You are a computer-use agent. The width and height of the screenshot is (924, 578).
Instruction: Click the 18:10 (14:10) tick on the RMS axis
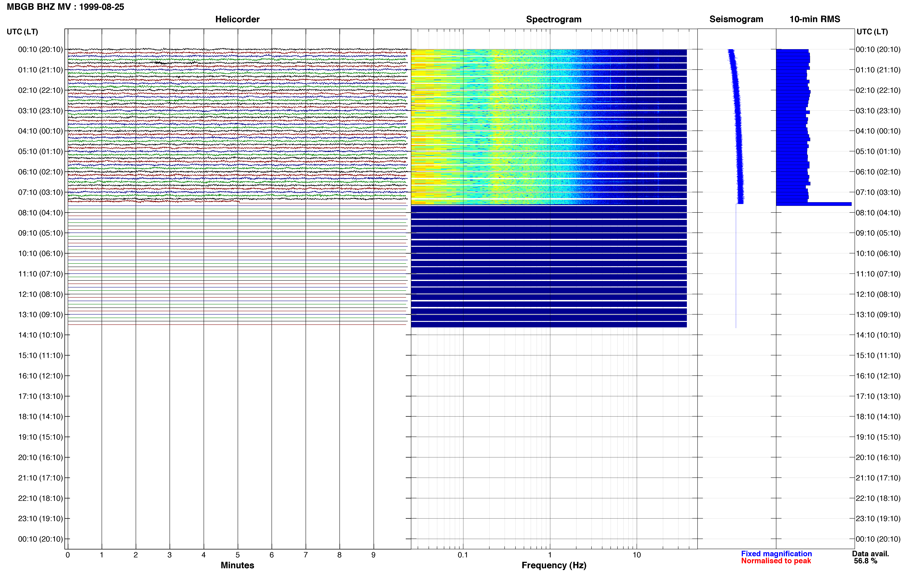click(878, 417)
